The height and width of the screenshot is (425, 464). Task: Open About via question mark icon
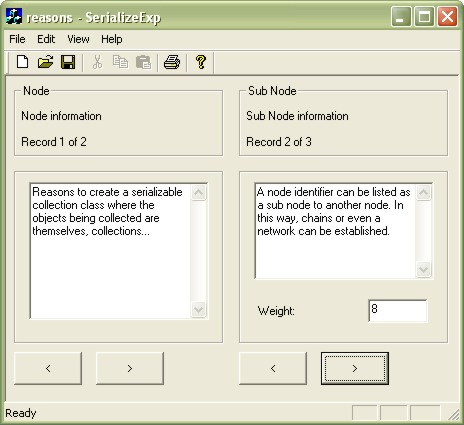(x=201, y=62)
